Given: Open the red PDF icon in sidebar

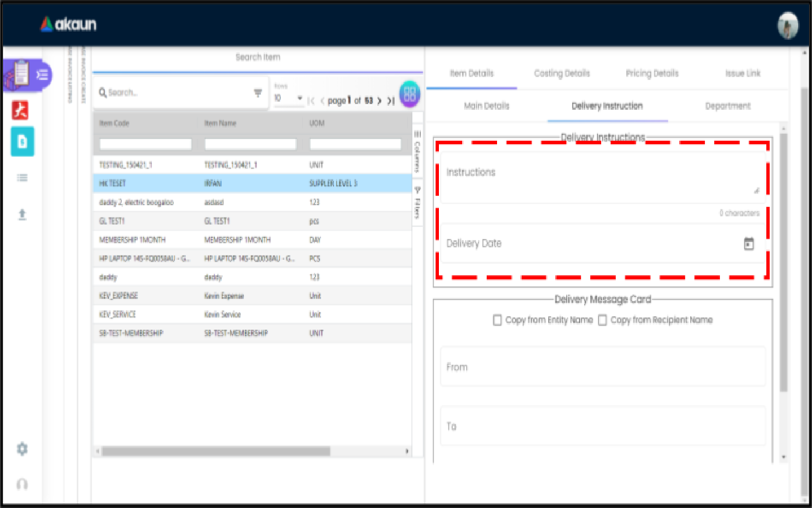Looking at the screenshot, I should [20, 110].
